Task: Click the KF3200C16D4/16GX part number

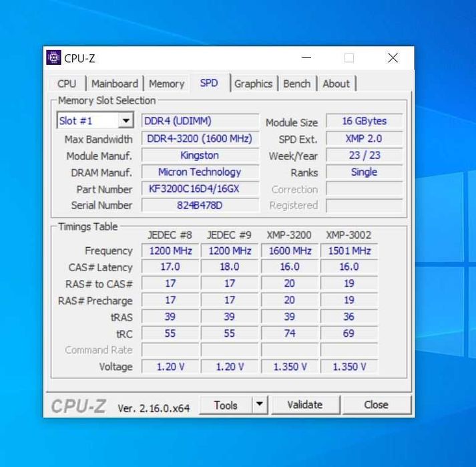Action: [x=200, y=188]
